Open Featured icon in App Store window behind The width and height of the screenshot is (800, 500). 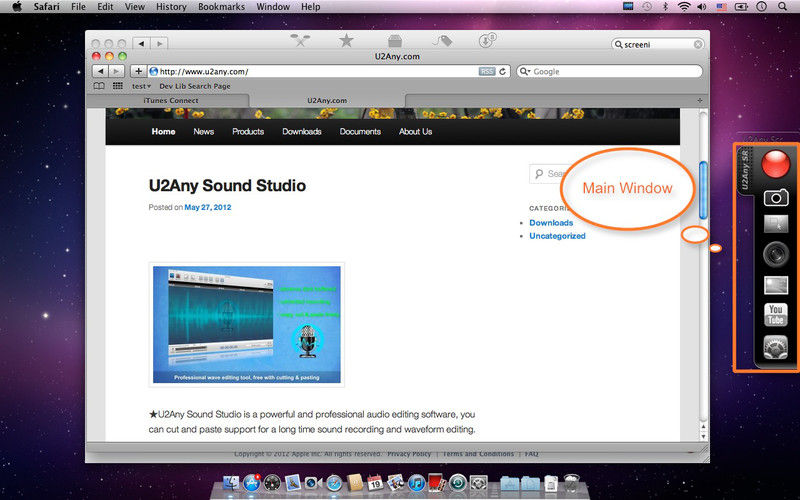coord(300,40)
